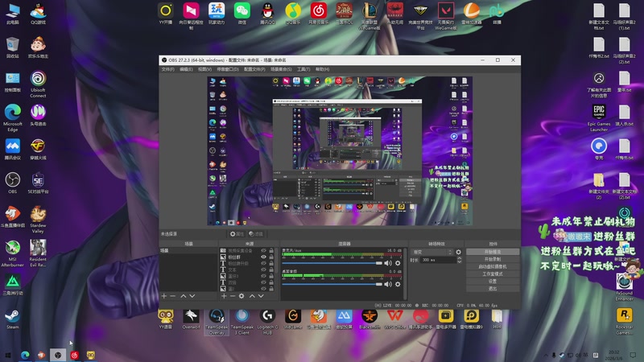Open desktop audio mixer gear settings
The width and height of the screenshot is (644, 362).
click(x=398, y=284)
